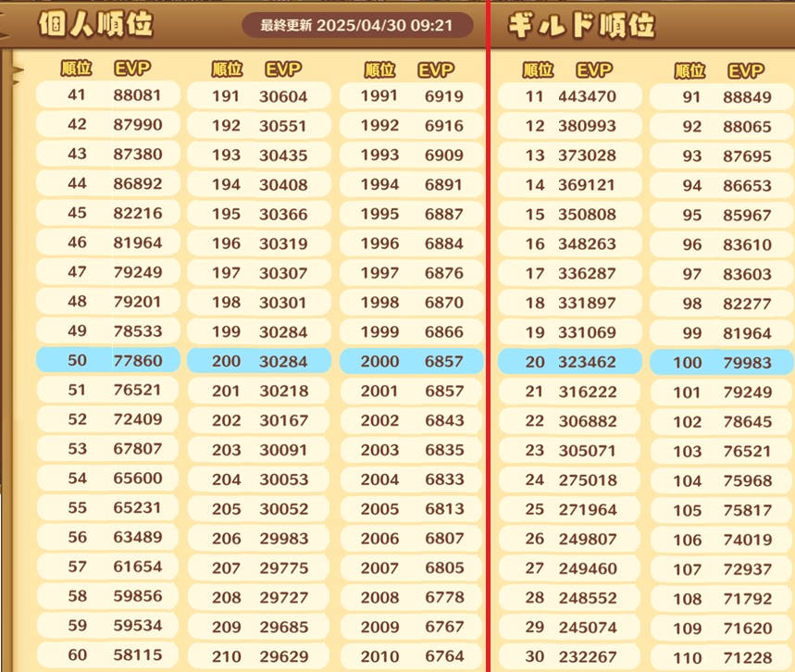Image resolution: width=795 pixels, height=672 pixels.
Task: Select the ギルド順位 header title
Action: (x=581, y=25)
